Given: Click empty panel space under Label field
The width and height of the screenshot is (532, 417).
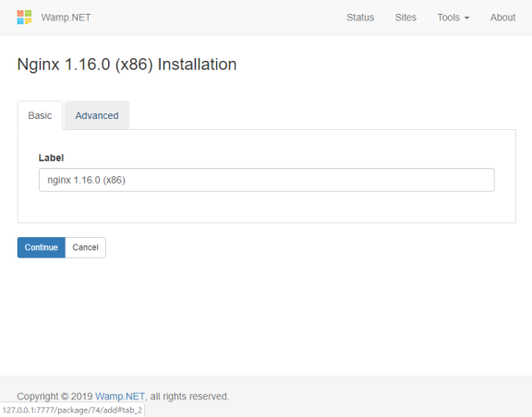Looking at the screenshot, I should click(267, 208).
